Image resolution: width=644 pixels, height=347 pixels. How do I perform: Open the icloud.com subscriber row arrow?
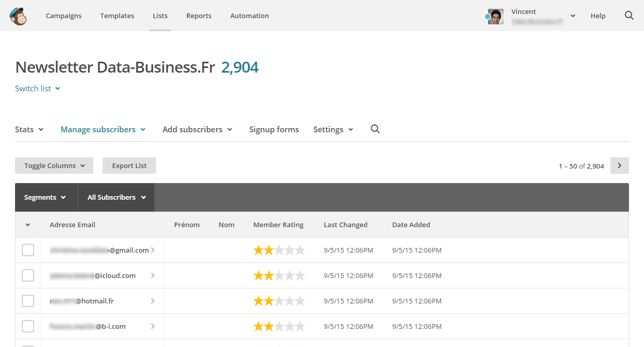(153, 275)
